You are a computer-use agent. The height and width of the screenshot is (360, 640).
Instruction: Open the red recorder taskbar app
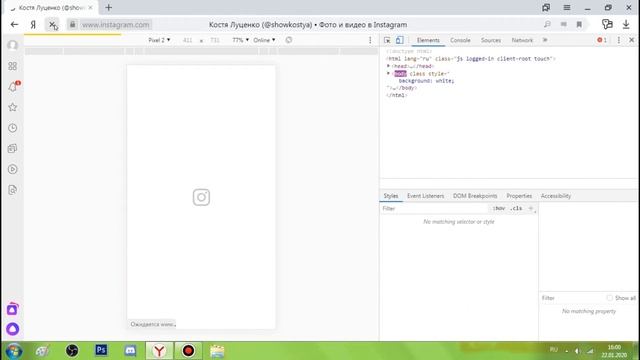tap(188, 351)
